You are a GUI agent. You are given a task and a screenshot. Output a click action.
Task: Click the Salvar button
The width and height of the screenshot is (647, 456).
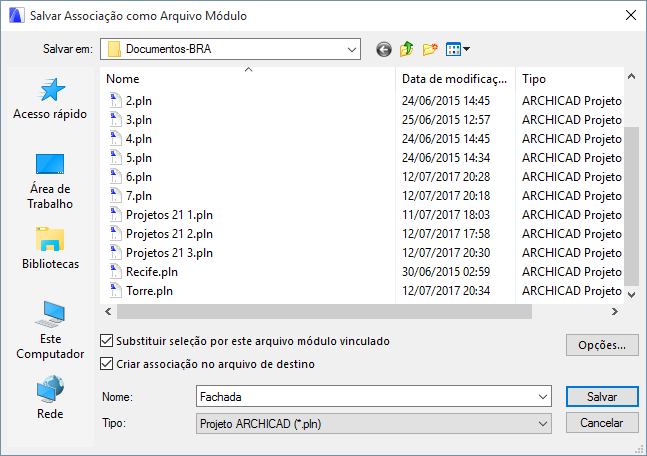tap(602, 397)
